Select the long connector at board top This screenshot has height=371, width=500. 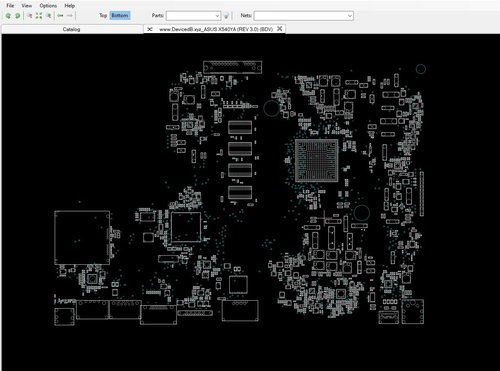(232, 67)
